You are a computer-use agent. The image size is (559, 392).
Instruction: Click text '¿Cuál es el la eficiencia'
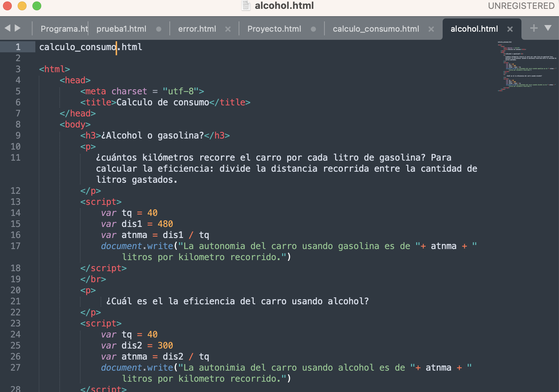click(x=170, y=301)
